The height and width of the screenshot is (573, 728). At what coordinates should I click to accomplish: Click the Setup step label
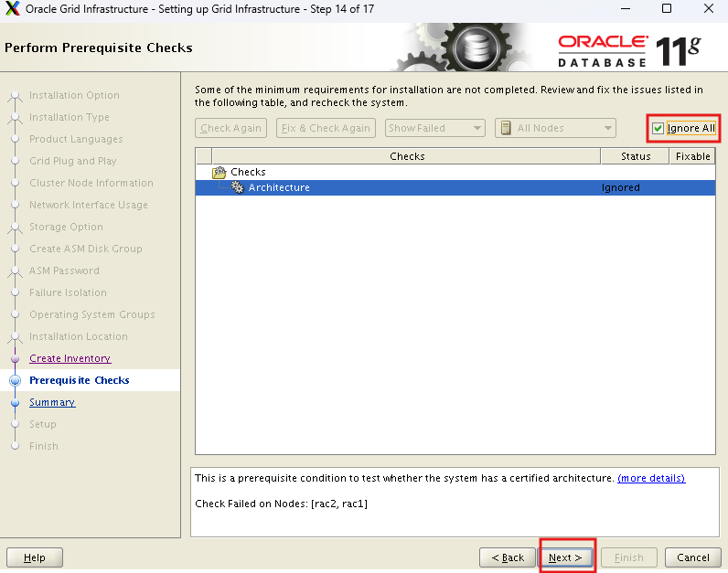43,424
